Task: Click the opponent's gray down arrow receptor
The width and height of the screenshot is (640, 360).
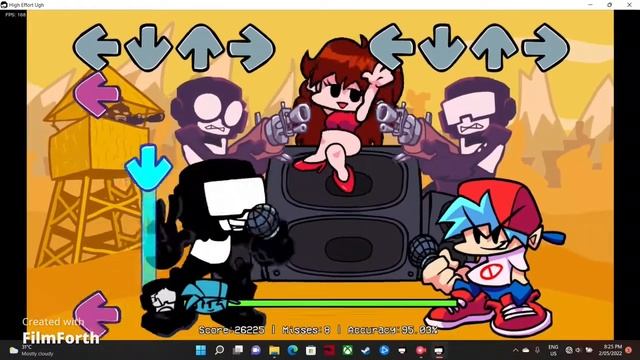Action: (149, 48)
